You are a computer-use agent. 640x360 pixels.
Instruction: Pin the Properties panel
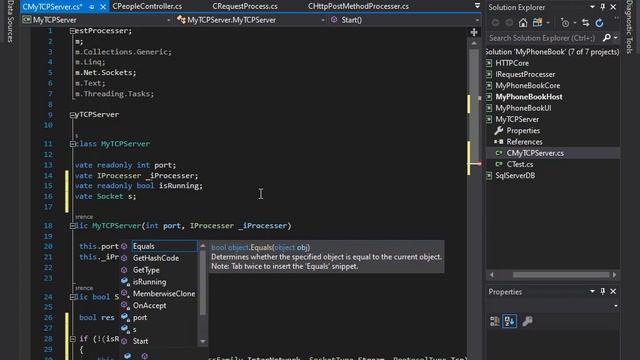point(603,291)
